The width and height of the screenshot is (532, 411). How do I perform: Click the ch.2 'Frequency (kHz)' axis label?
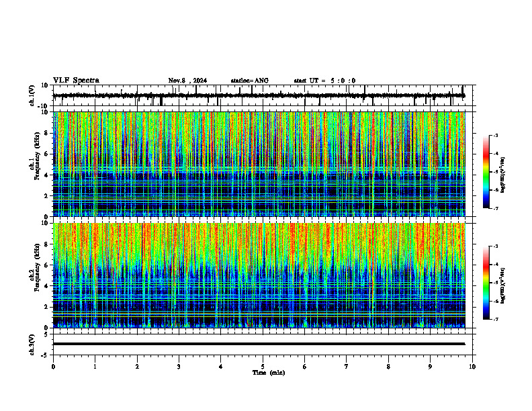tap(37, 267)
